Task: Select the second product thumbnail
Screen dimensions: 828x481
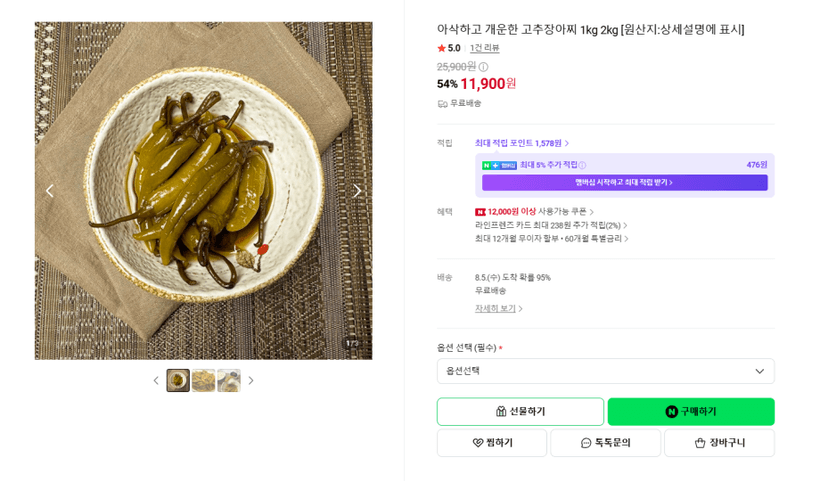Action: coord(203,380)
